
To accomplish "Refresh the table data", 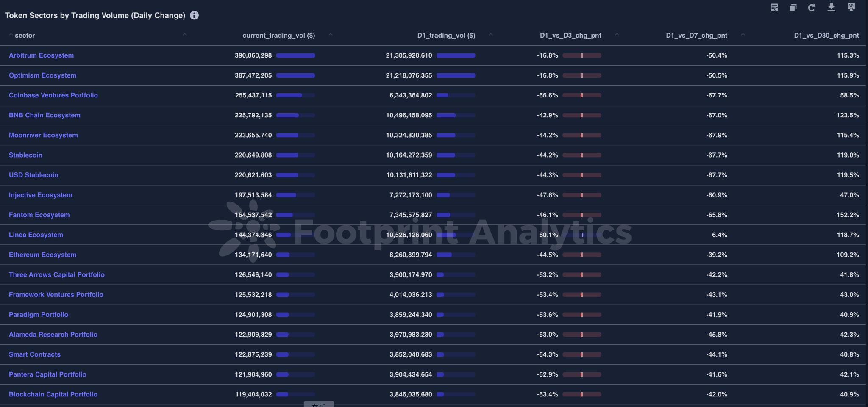I will point(812,8).
